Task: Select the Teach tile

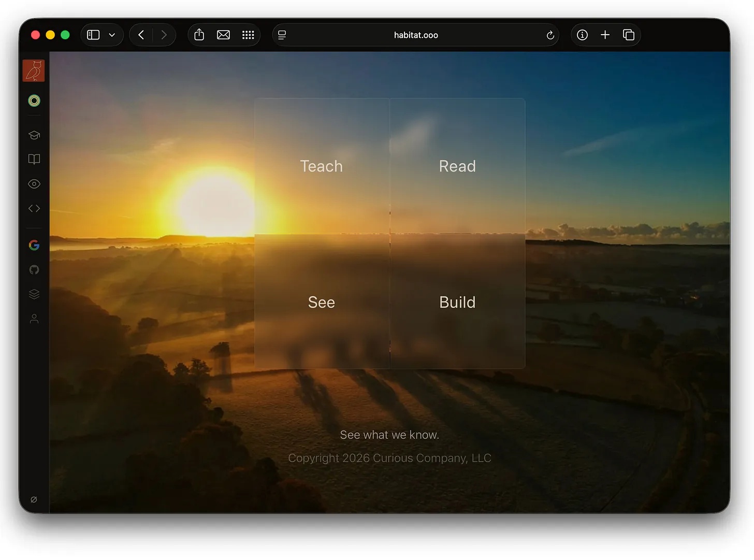Action: tap(322, 166)
